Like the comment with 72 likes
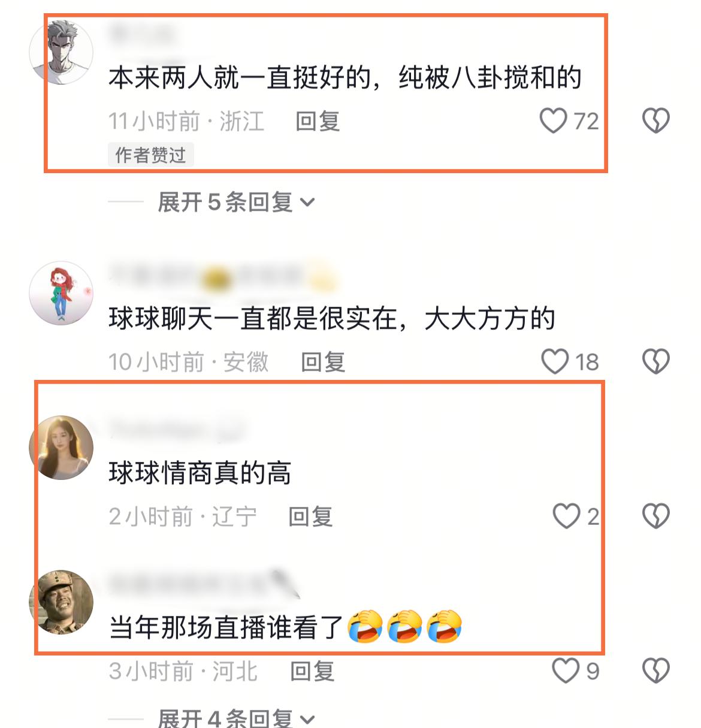This screenshot has width=701, height=728. (x=553, y=120)
